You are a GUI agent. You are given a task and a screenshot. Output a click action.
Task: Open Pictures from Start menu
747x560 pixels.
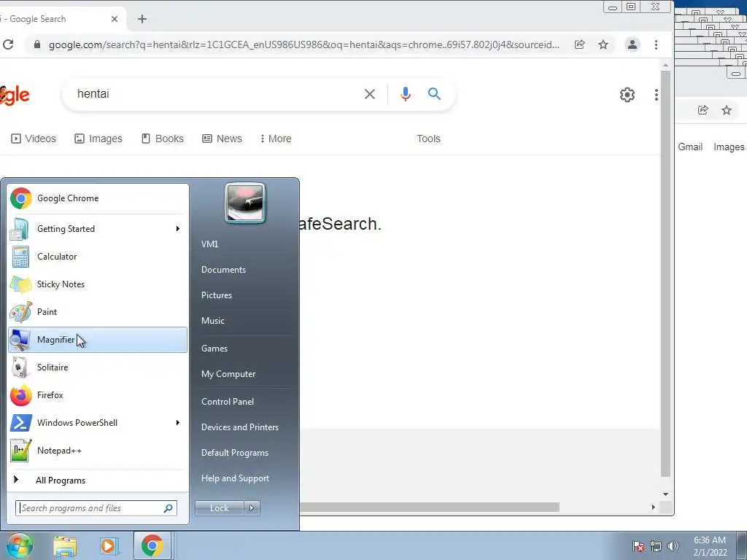(216, 295)
